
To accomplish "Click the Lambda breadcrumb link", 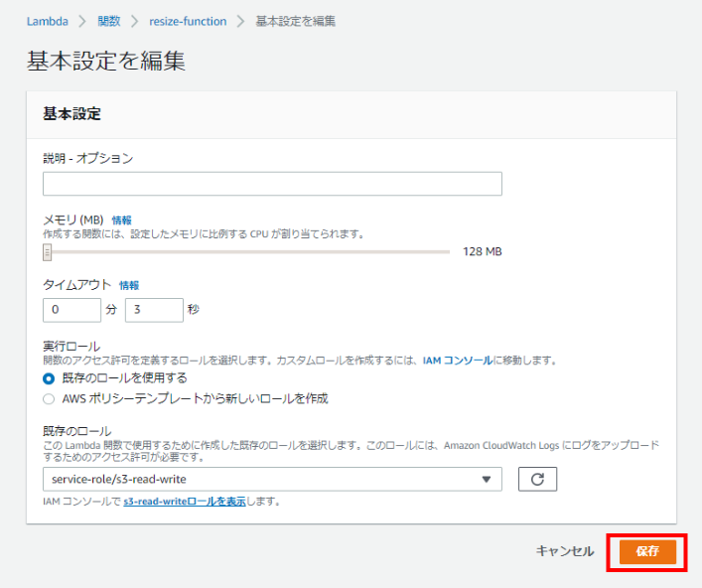I will (x=47, y=21).
